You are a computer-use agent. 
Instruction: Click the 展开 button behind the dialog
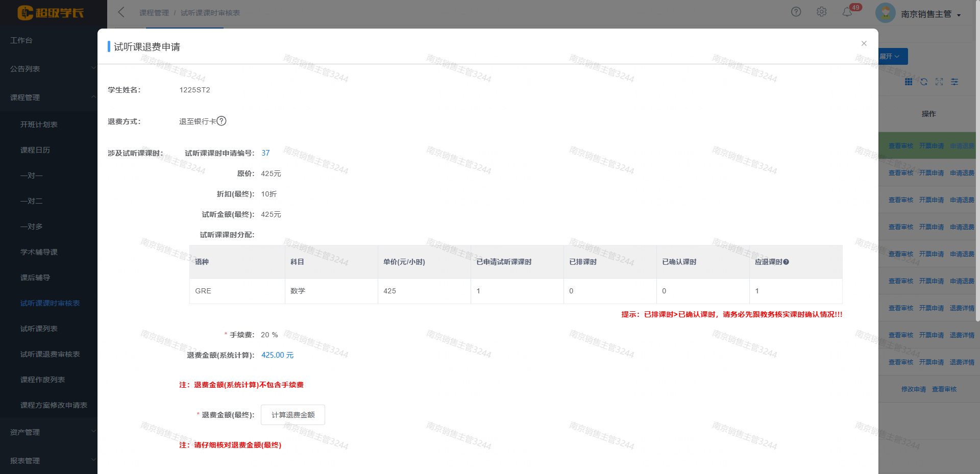892,56
